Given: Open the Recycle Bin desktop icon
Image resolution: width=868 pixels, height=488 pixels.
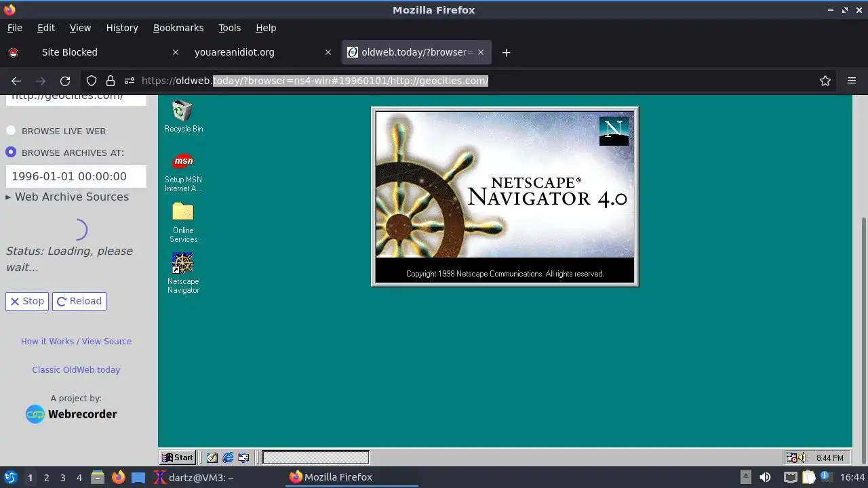Looking at the screenshot, I should click(x=183, y=116).
